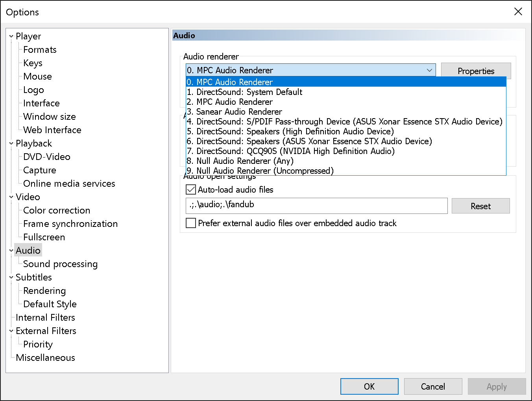Select DVD-Video page
The height and width of the screenshot is (401, 532).
(x=47, y=157)
